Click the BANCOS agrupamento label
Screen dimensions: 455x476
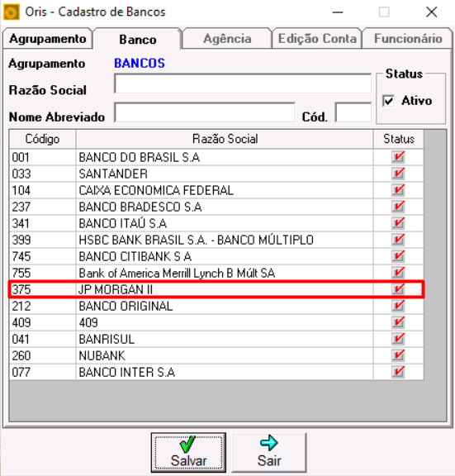tap(140, 63)
